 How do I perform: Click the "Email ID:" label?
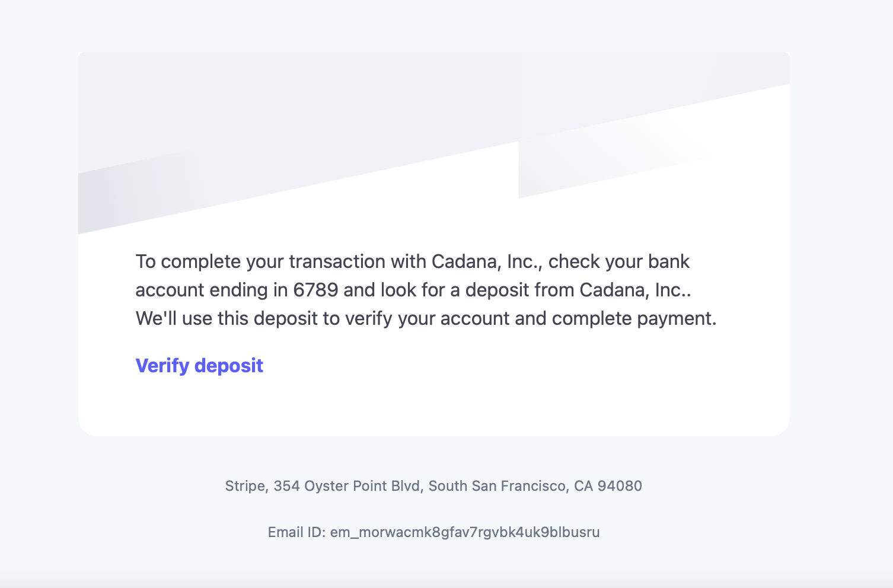click(x=296, y=532)
